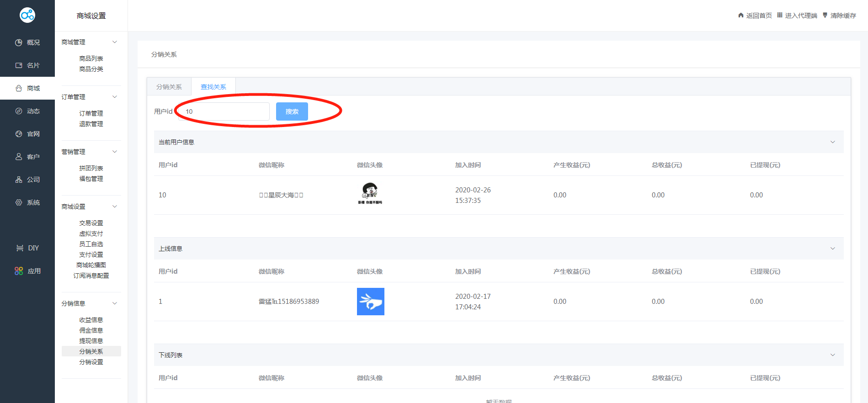
Task: Open 虚拟支付 in the submenu
Action: point(91,233)
